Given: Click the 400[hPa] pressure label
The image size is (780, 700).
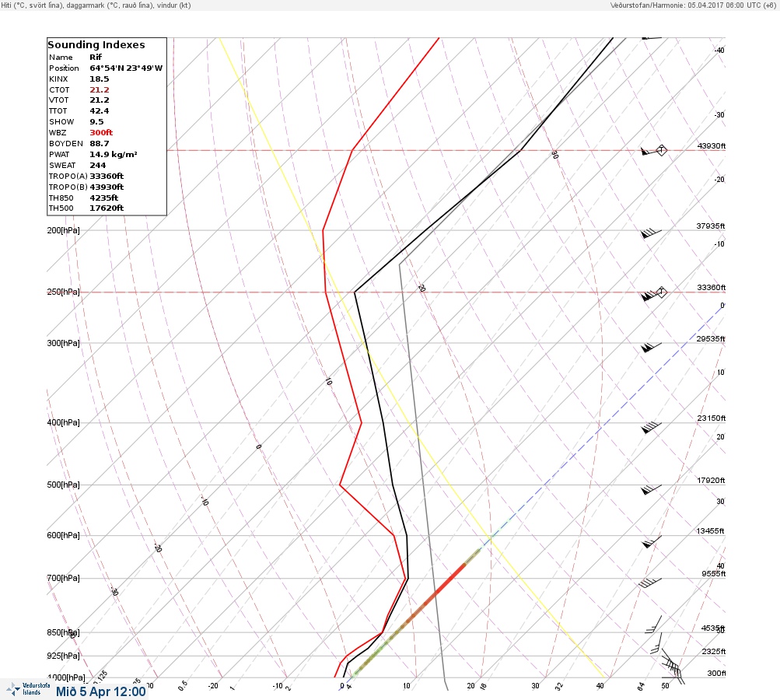Looking at the screenshot, I should (x=63, y=422).
